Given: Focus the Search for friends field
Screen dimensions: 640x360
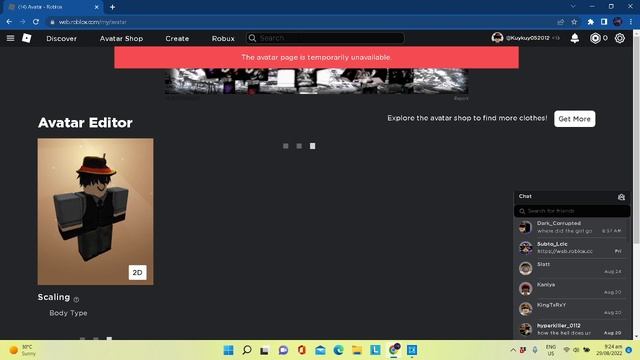Looking at the screenshot, I should [572, 211].
